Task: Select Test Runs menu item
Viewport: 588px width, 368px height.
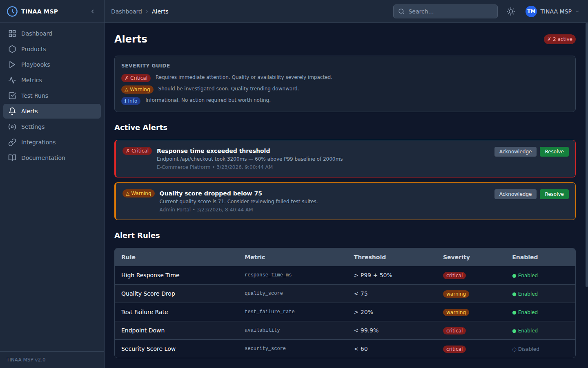Action: (x=52, y=96)
